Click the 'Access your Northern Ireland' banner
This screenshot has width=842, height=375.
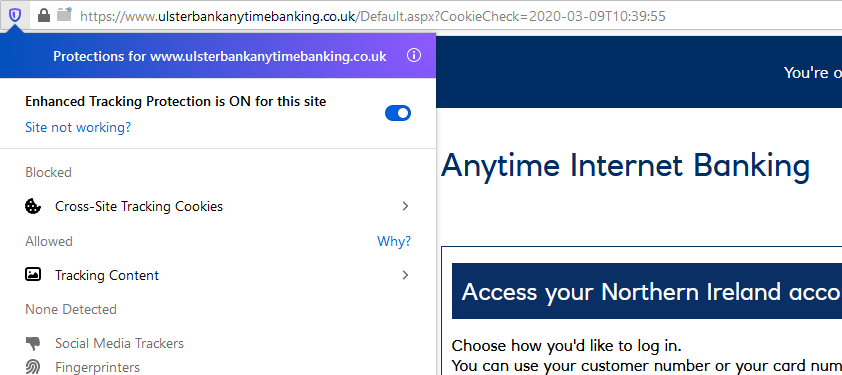pos(647,291)
